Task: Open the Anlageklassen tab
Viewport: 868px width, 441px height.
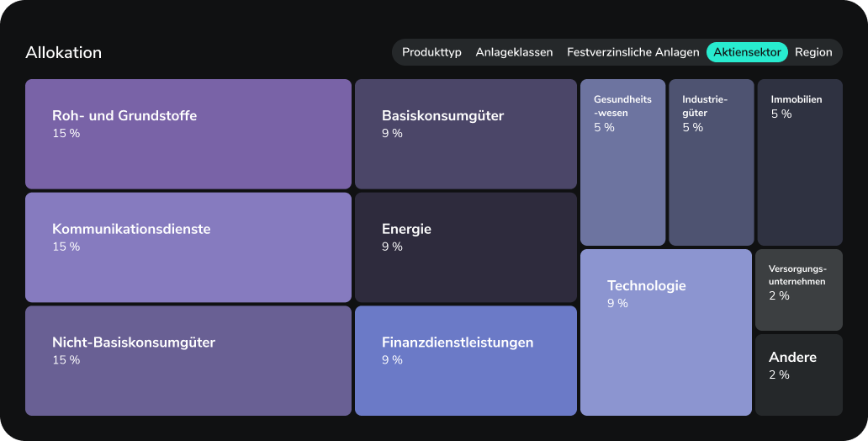Action: pos(514,52)
